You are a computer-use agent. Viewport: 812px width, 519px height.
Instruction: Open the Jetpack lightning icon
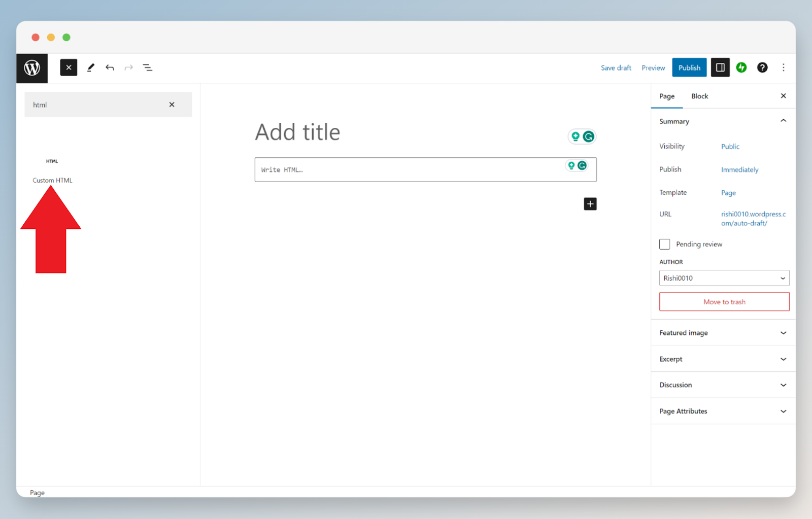point(741,67)
